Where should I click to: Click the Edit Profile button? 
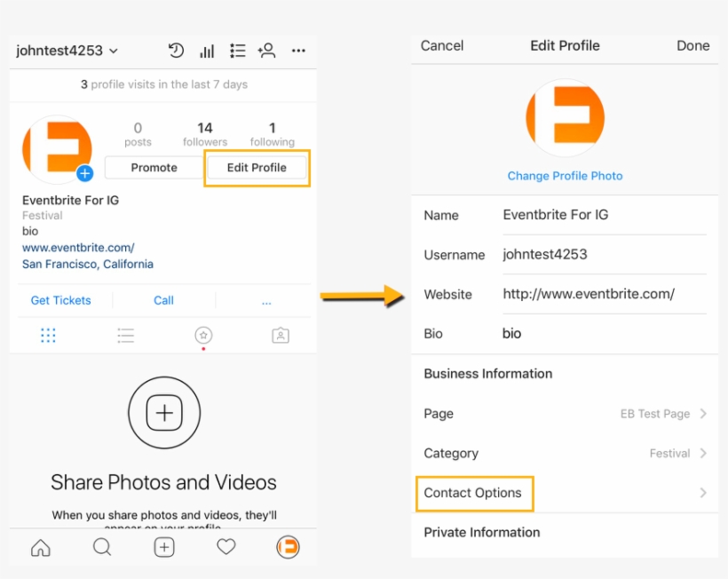(x=257, y=168)
